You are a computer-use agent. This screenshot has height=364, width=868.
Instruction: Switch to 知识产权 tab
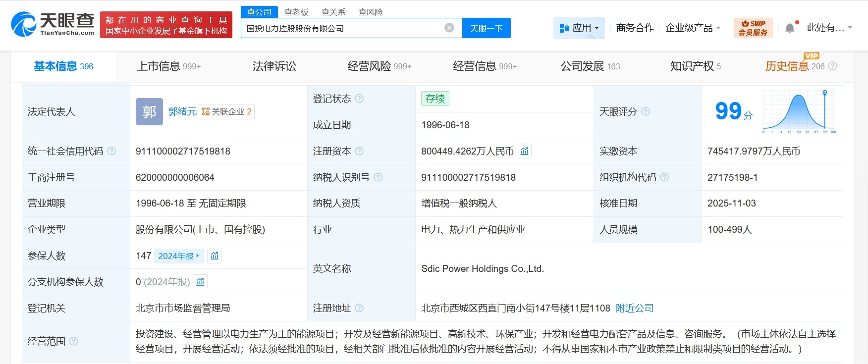tap(696, 66)
